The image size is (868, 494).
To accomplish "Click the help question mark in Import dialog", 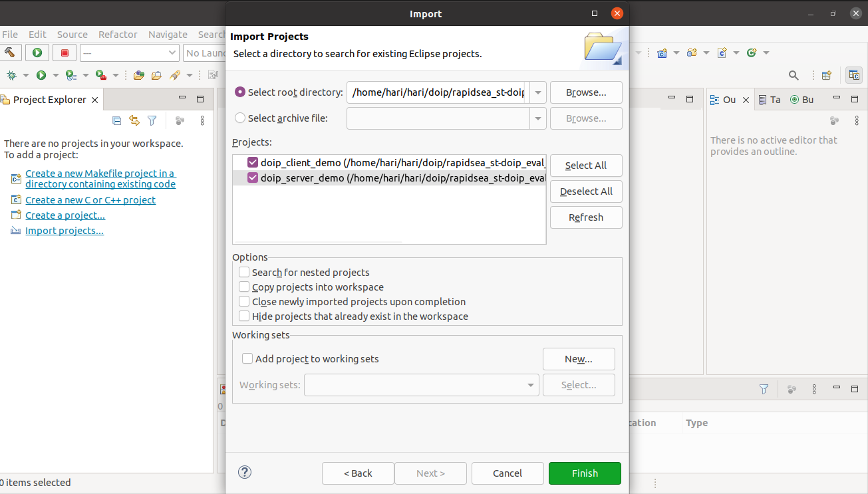I will click(245, 473).
